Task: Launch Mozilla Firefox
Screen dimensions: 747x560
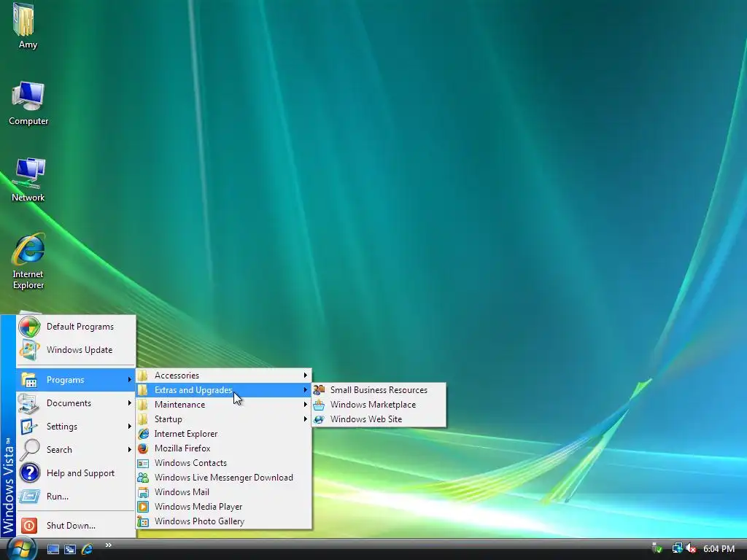Action: pyautogui.click(x=224, y=448)
